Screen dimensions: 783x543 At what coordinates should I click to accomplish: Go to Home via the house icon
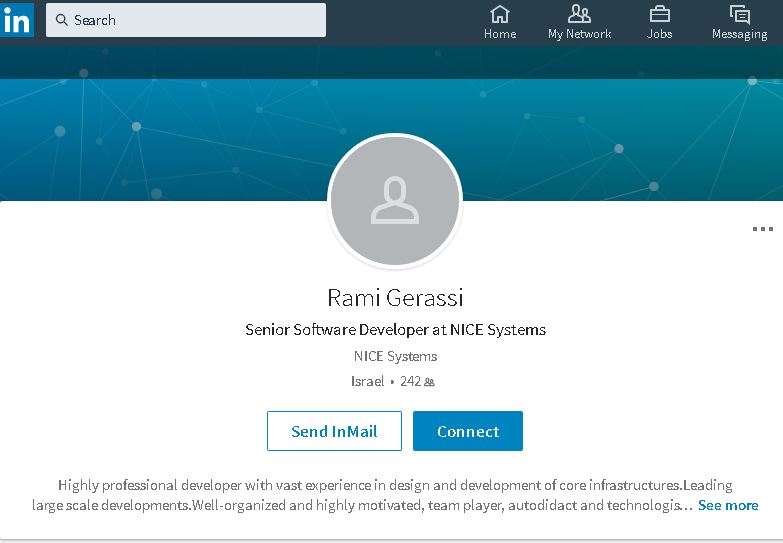500,14
